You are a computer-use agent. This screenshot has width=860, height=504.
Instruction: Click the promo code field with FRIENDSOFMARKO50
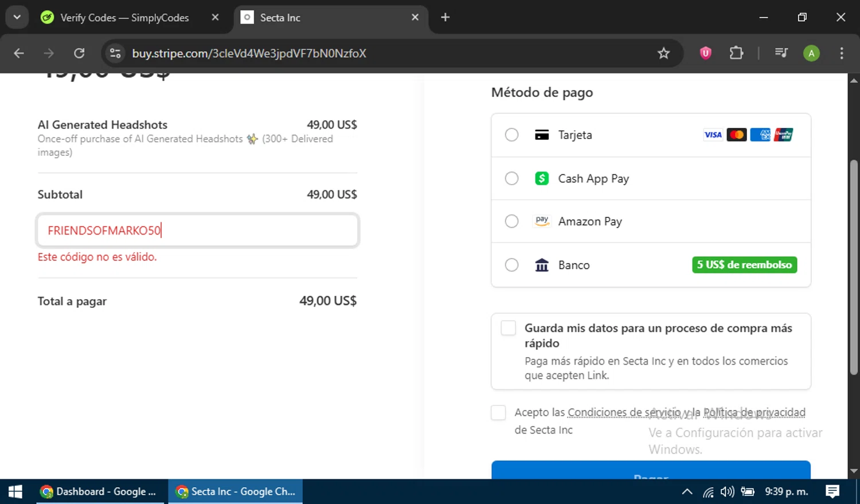coord(197,230)
